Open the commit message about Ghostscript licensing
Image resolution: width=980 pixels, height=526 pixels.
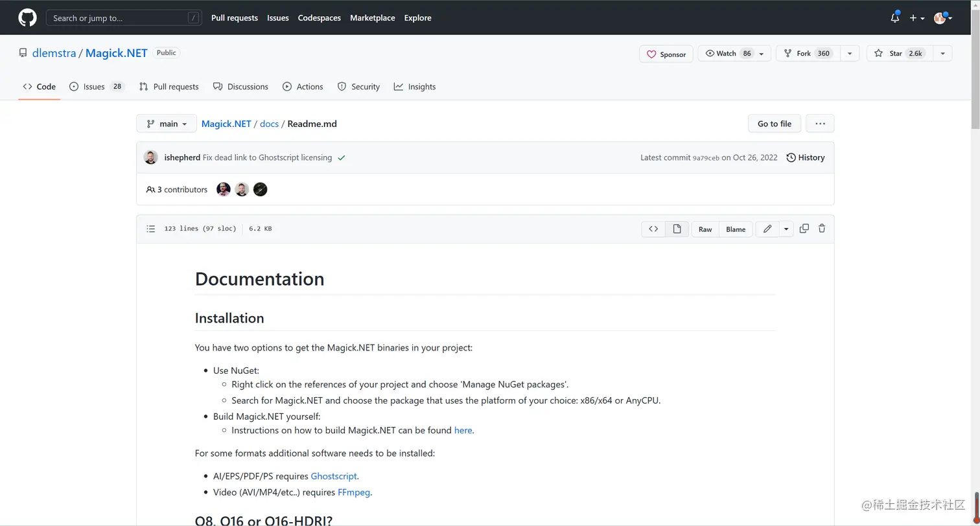pyautogui.click(x=267, y=157)
